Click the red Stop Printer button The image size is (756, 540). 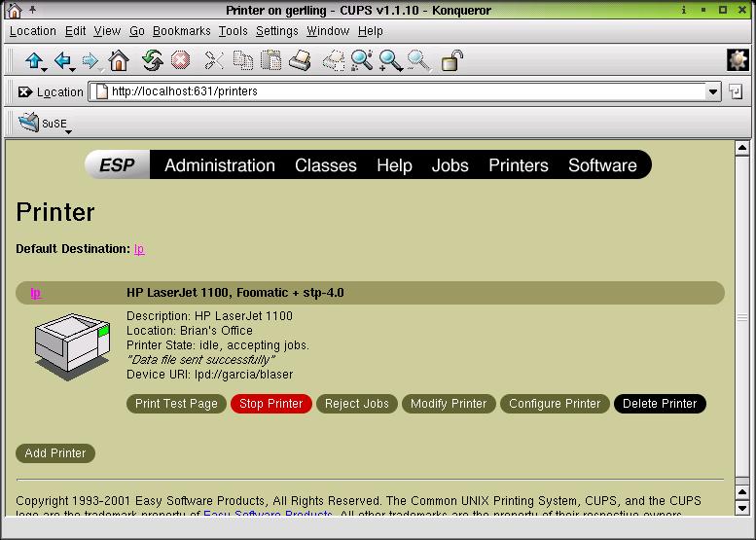[x=270, y=404]
